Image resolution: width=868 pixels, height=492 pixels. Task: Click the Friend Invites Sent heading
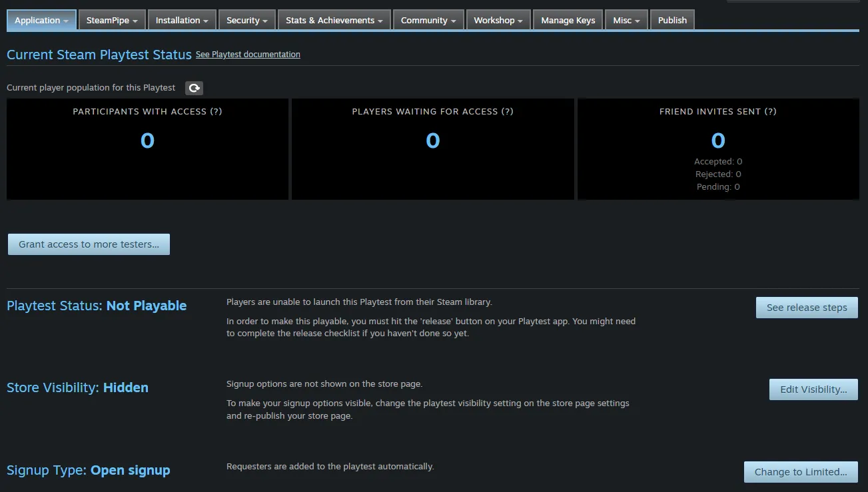[x=718, y=112]
